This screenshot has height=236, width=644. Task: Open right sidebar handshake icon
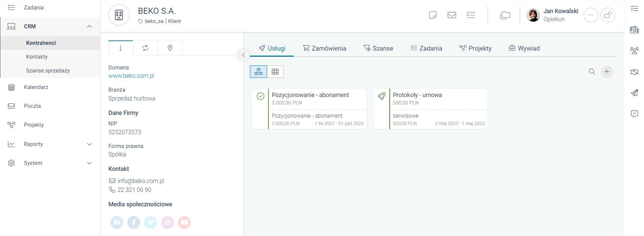click(635, 72)
